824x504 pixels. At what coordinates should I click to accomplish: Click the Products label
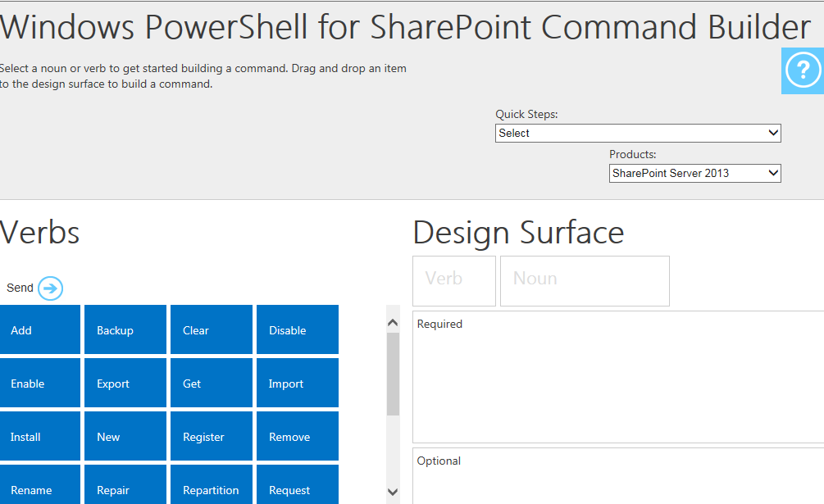[633, 154]
